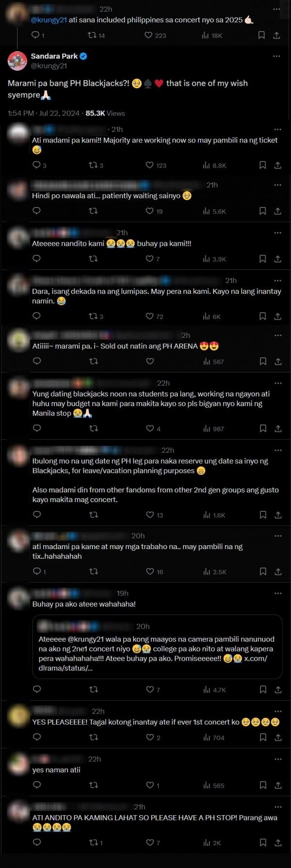Open more options on Sandara Park's tweet
The height and width of the screenshot is (868, 291).
[x=276, y=56]
